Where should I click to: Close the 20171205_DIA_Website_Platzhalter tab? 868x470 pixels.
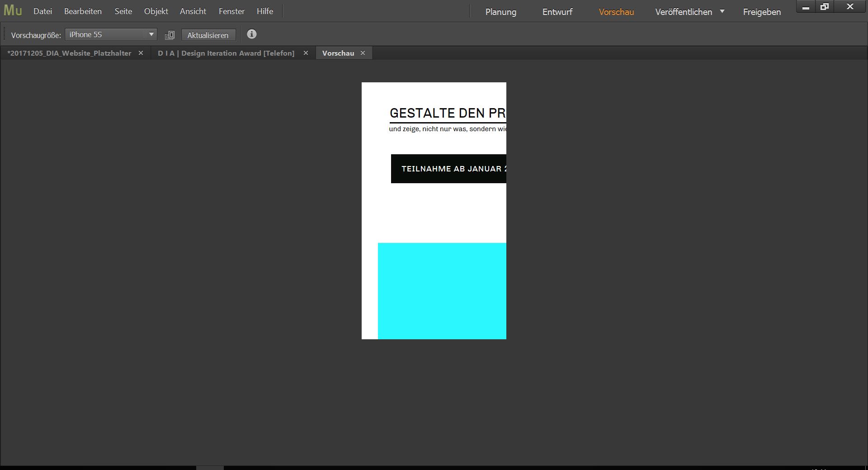click(141, 53)
